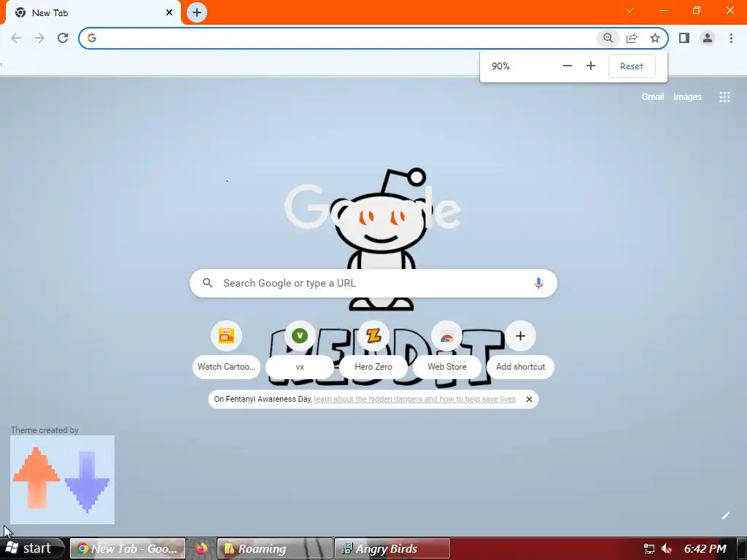Customize this page with the pencil icon

tap(725, 516)
